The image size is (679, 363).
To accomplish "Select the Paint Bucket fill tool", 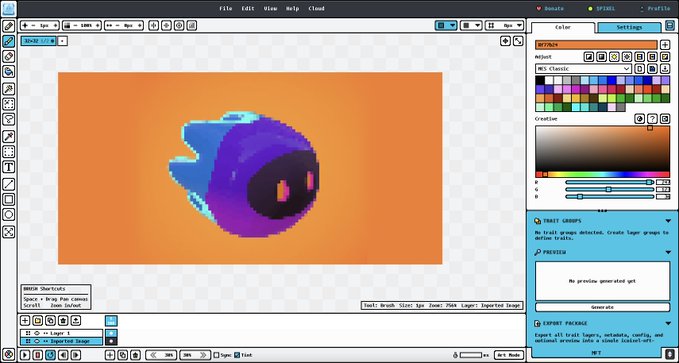I will coord(9,72).
